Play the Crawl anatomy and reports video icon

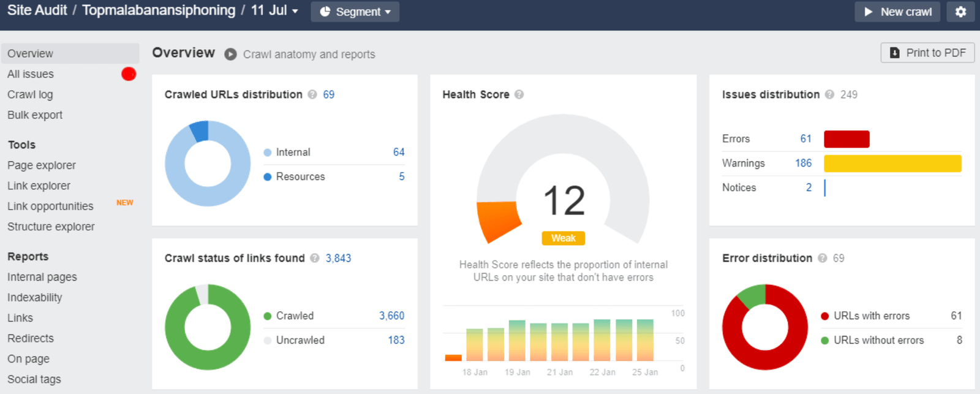pos(230,55)
